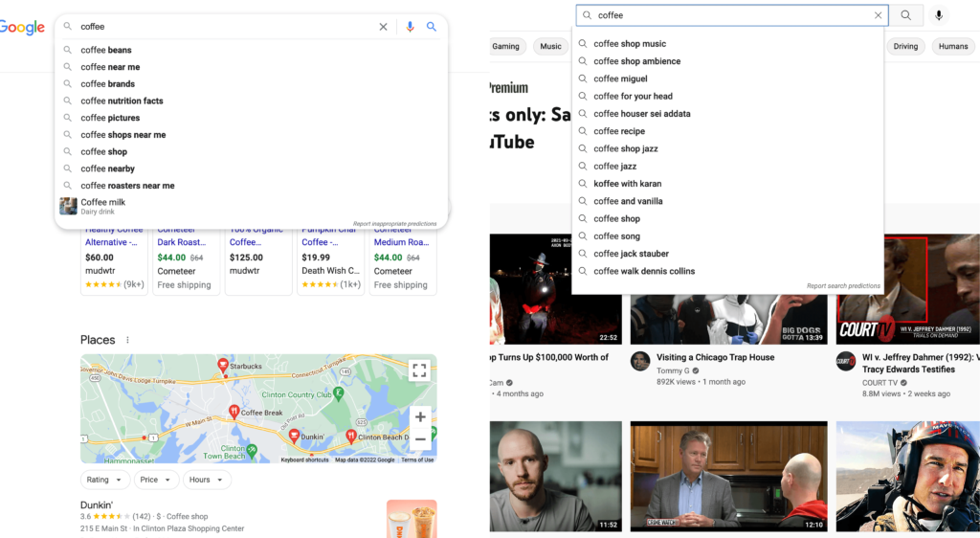
Task: Choose YouTube suggestion coffee shop ambience
Action: click(728, 61)
